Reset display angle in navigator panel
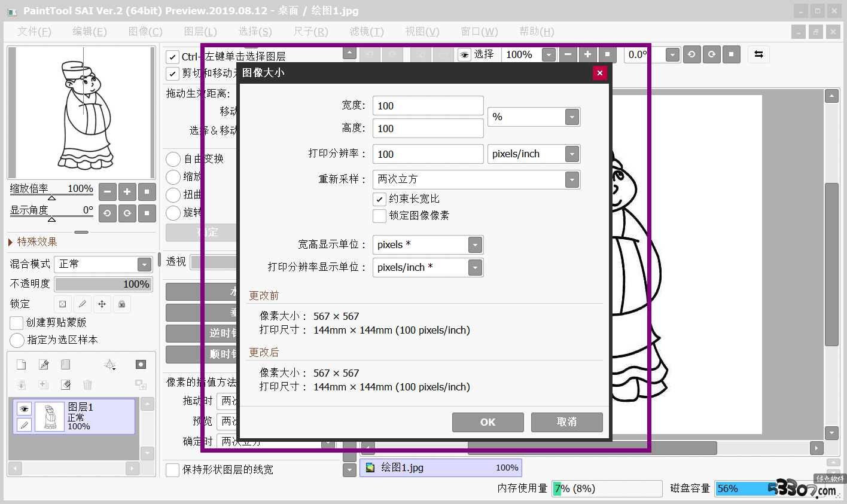Screen dimensions: 847x504 pos(147,213)
